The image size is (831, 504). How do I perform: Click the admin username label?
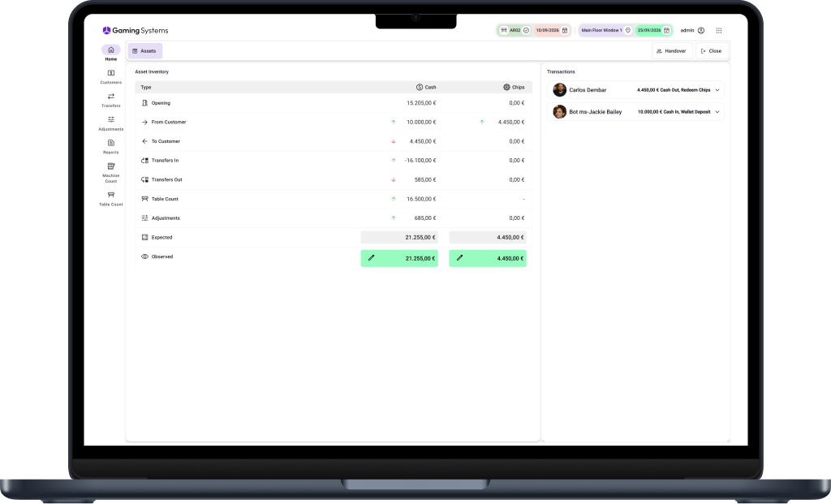pos(687,30)
